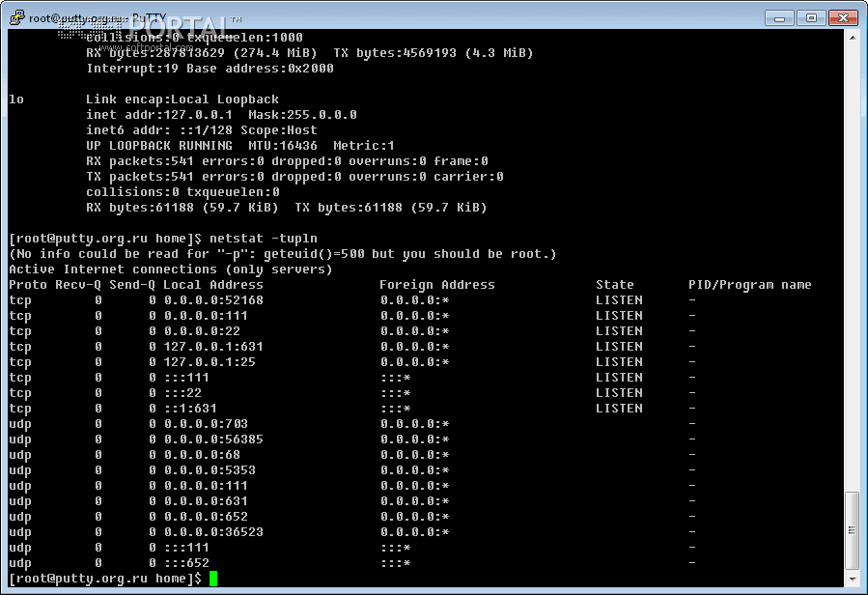Click the 'Local Address' column header
Image resolution: width=868 pixels, height=595 pixels.
pyautogui.click(x=213, y=285)
